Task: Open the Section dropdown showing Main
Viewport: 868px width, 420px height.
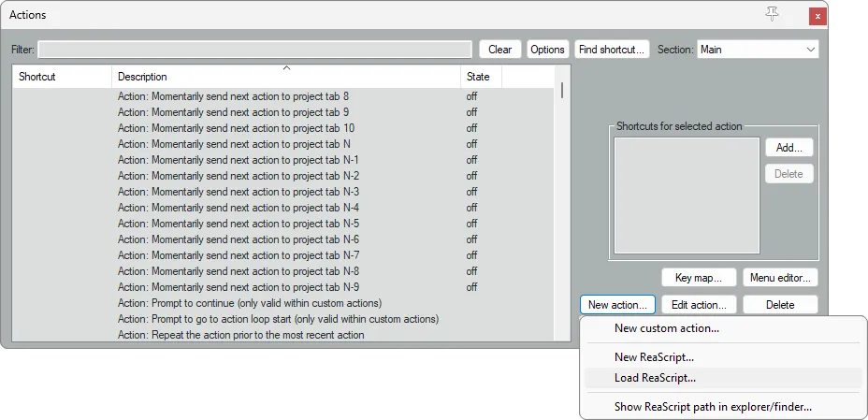Action: (x=758, y=50)
